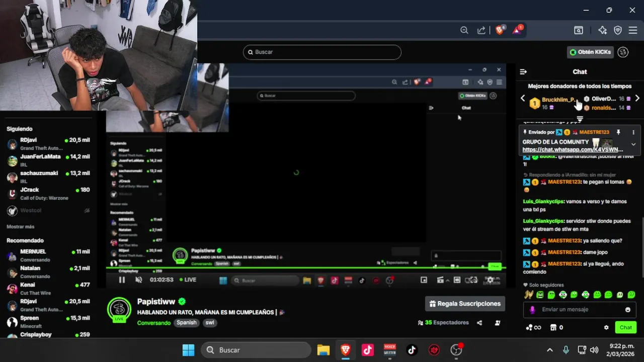Open Conversando category link

tap(154, 323)
